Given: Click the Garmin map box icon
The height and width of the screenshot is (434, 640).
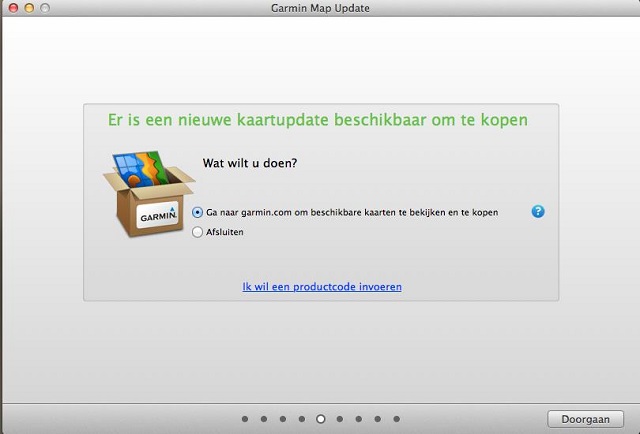Looking at the screenshot, I should tap(149, 194).
